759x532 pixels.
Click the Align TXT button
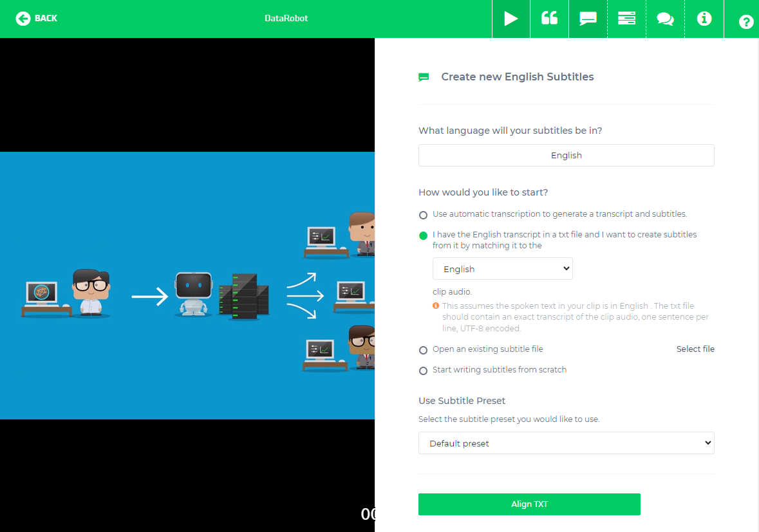[529, 504]
